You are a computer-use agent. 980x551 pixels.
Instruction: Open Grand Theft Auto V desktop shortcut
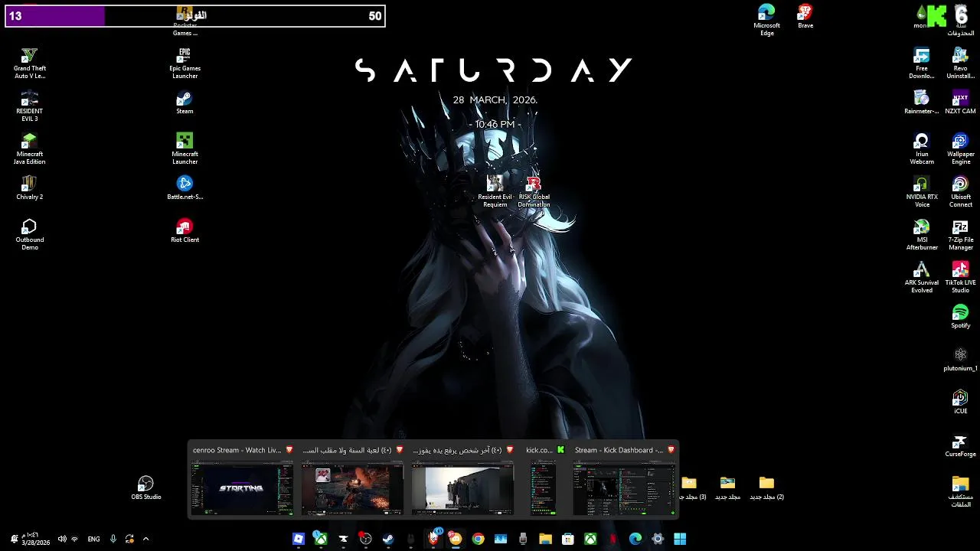pyautogui.click(x=29, y=64)
